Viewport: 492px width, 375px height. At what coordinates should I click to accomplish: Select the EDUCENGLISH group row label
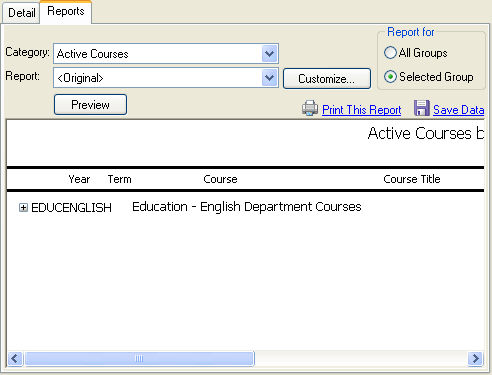(71, 208)
